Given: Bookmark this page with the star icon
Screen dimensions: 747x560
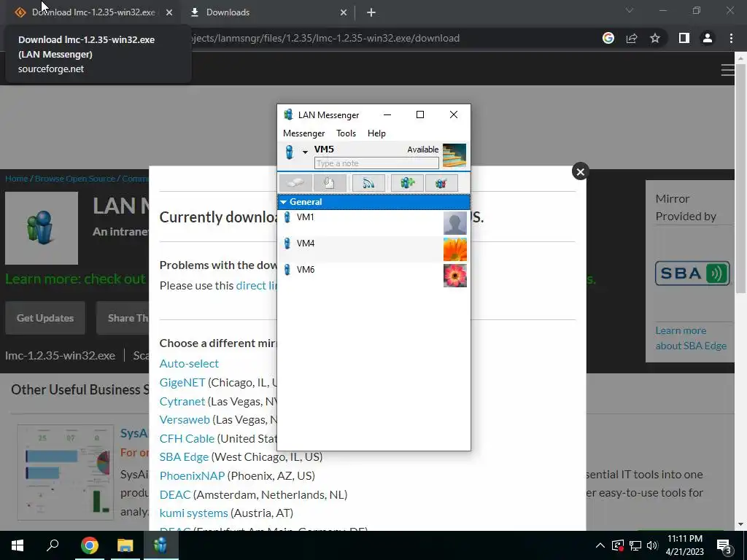Looking at the screenshot, I should pos(655,38).
